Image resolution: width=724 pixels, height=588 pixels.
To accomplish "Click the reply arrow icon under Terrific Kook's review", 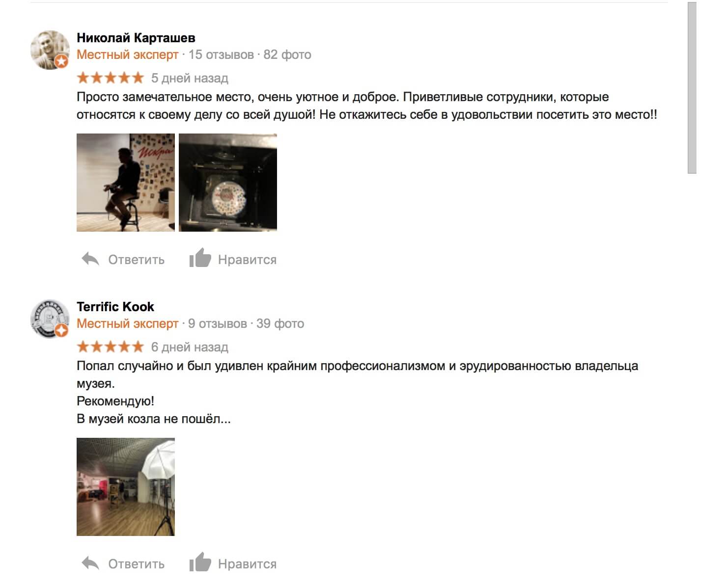I will pyautogui.click(x=90, y=563).
